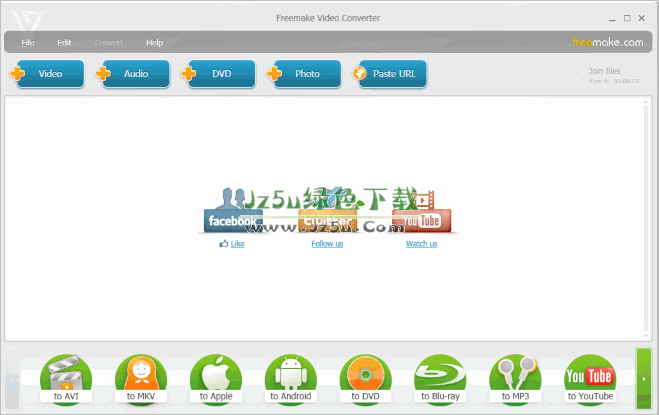Open the Edit menu
Screen dimensions: 659x415
64,42
